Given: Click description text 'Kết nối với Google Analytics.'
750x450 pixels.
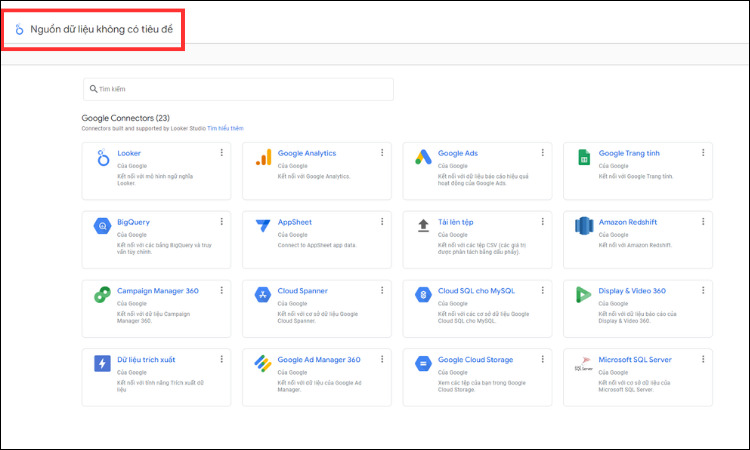Looking at the screenshot, I should pos(314,176).
